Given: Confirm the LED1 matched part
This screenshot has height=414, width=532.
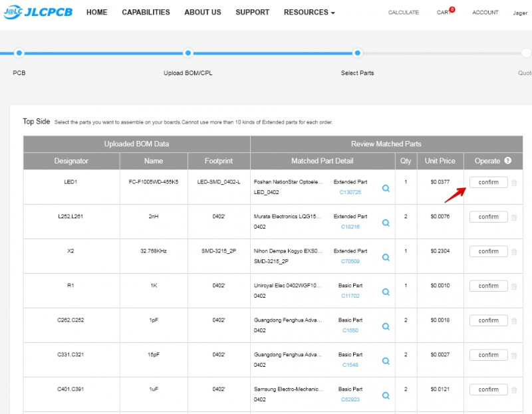Looking at the screenshot, I should 488,182.
